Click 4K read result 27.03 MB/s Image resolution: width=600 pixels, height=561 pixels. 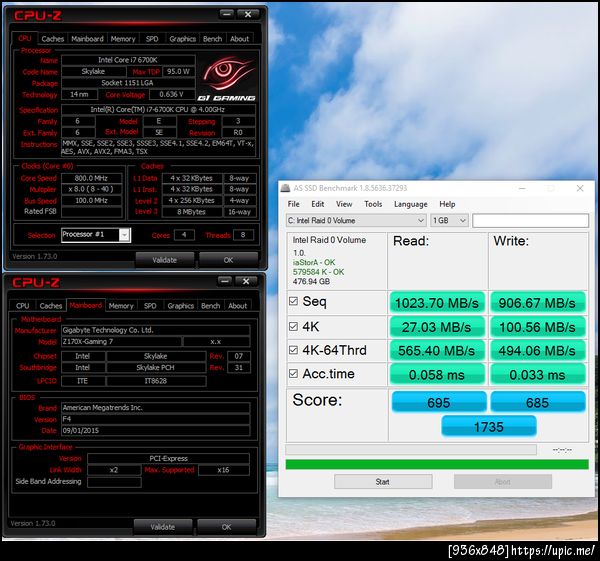437,327
